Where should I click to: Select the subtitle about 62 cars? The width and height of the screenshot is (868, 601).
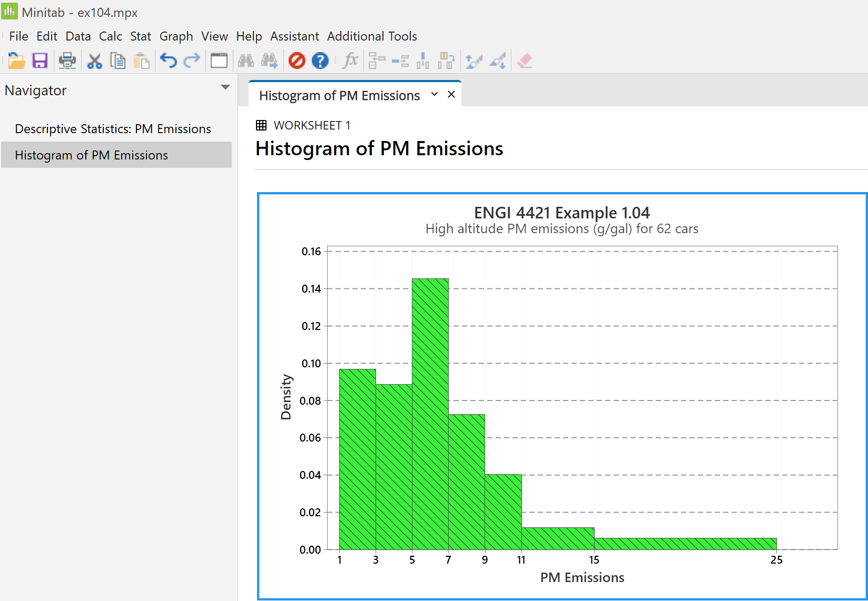pyautogui.click(x=562, y=229)
